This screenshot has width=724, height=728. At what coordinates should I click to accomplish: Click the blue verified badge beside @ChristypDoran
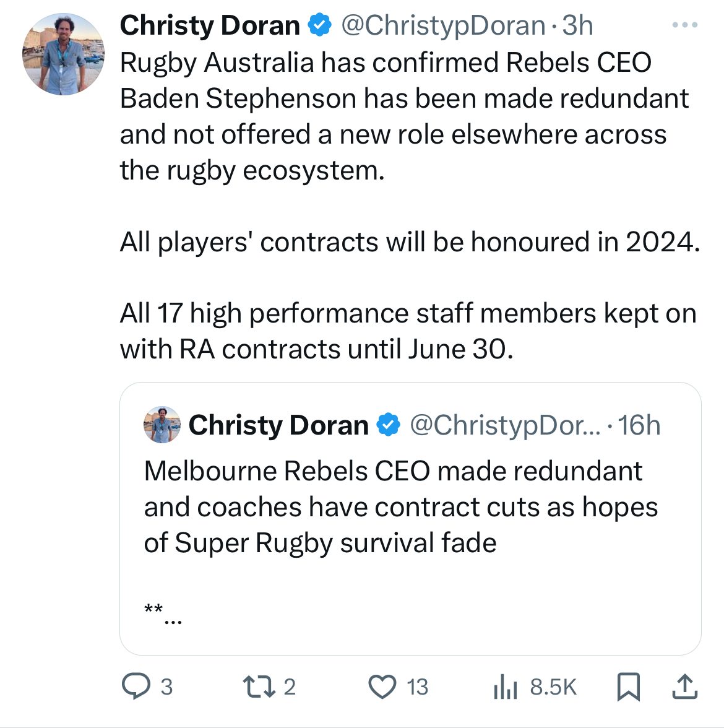(x=320, y=25)
